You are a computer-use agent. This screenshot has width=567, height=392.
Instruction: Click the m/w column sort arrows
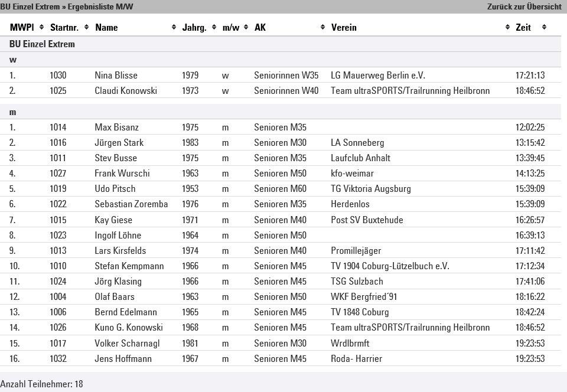click(x=246, y=27)
